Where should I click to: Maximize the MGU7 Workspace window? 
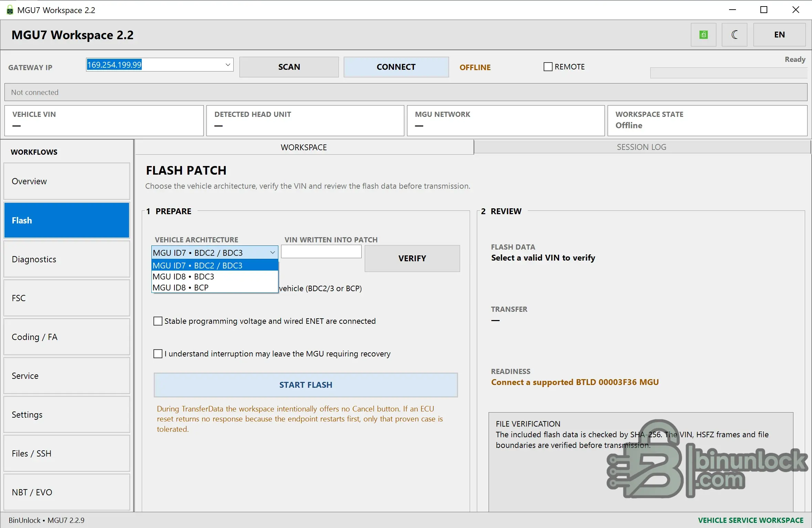tap(764, 10)
